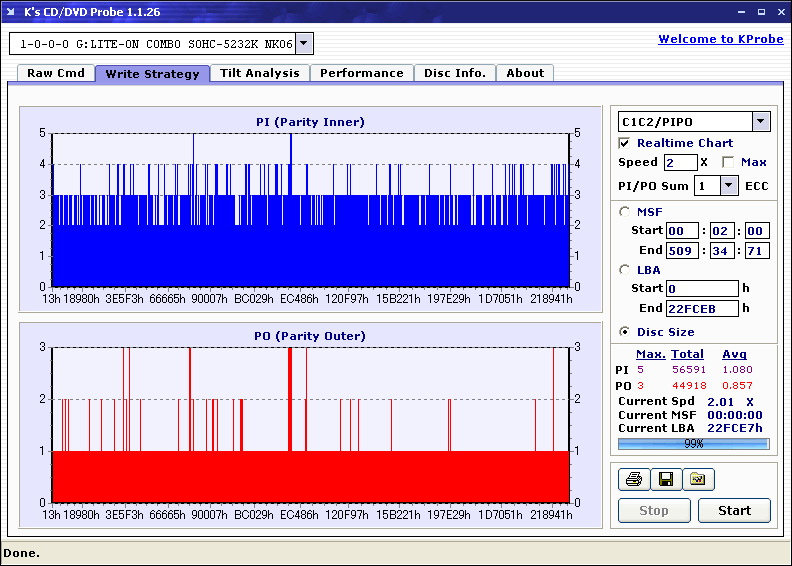792x566 pixels.
Task: Click the Speed input field
Action: tap(680, 162)
